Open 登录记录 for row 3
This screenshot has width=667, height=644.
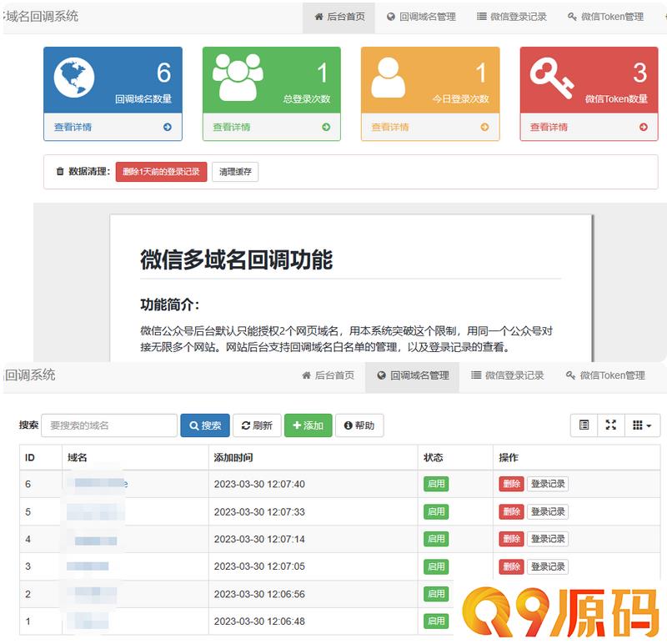tap(548, 566)
